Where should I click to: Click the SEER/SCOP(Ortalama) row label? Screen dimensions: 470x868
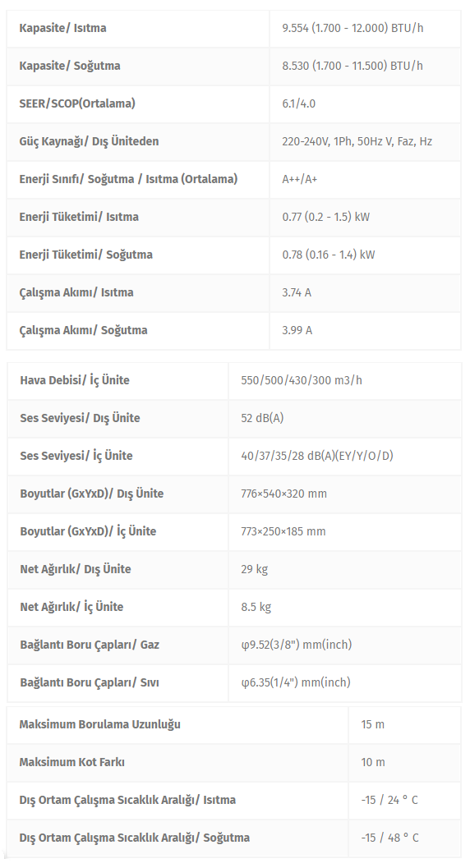[77, 103]
